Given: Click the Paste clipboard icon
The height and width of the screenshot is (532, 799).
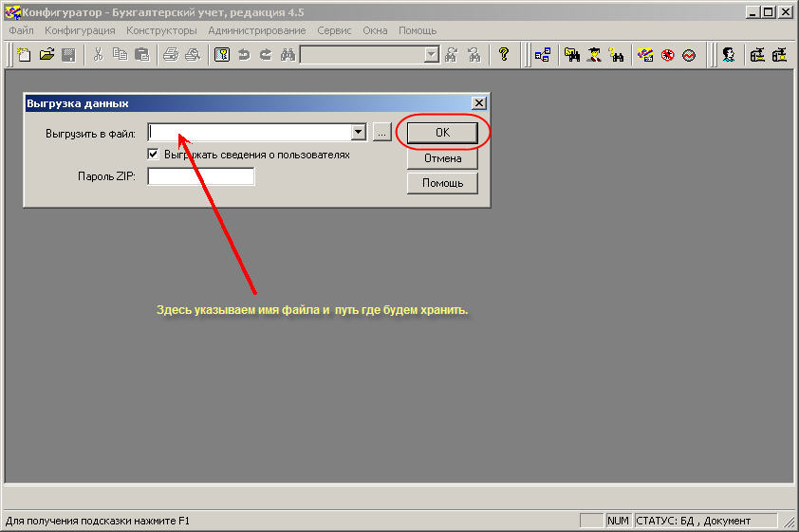Looking at the screenshot, I should tap(141, 54).
